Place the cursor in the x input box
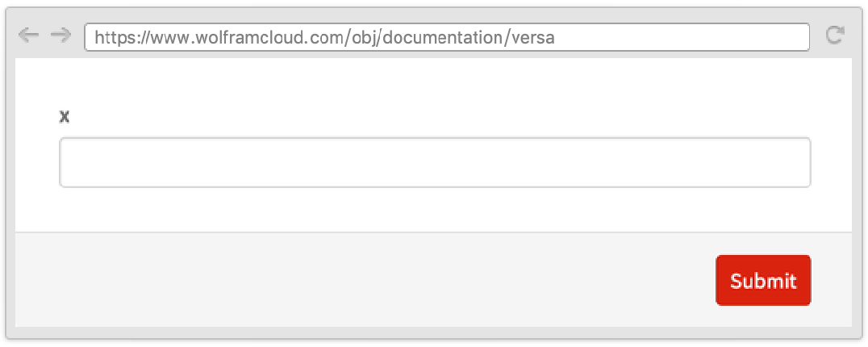Screen dimensions: 868x347 point(435,162)
